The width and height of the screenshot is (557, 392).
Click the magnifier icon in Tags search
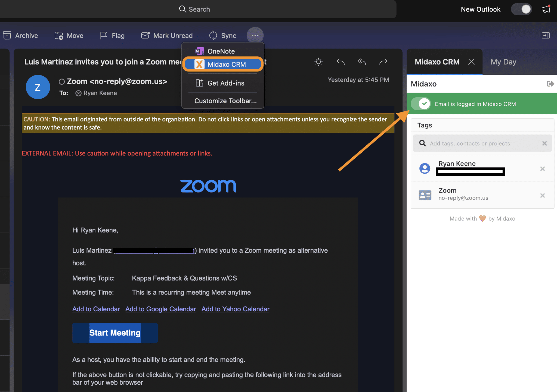(x=422, y=143)
